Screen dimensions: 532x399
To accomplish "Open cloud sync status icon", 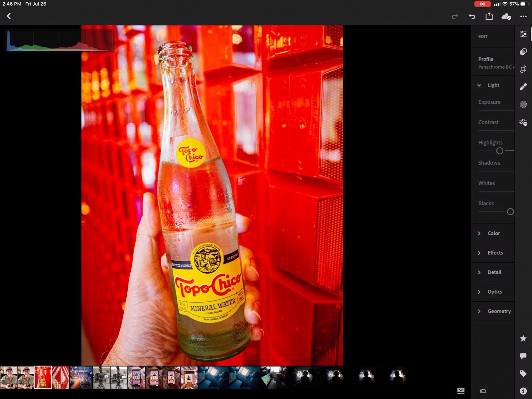I will tap(506, 16).
